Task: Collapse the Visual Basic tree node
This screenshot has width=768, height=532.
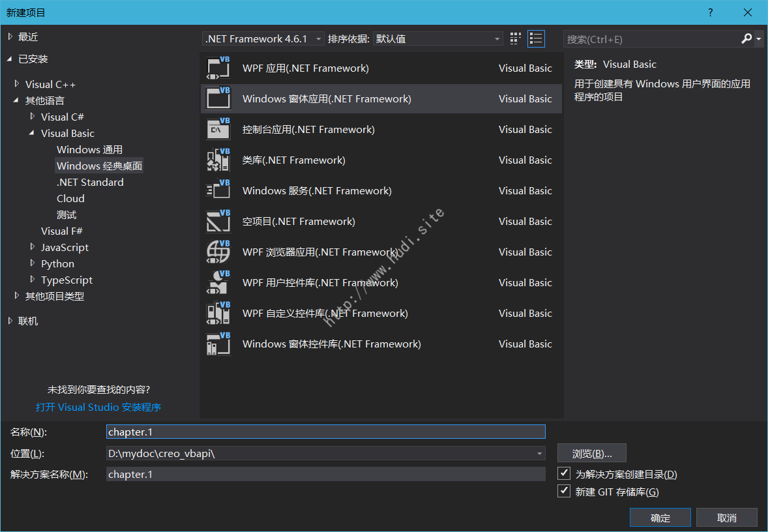Action: 33,133
